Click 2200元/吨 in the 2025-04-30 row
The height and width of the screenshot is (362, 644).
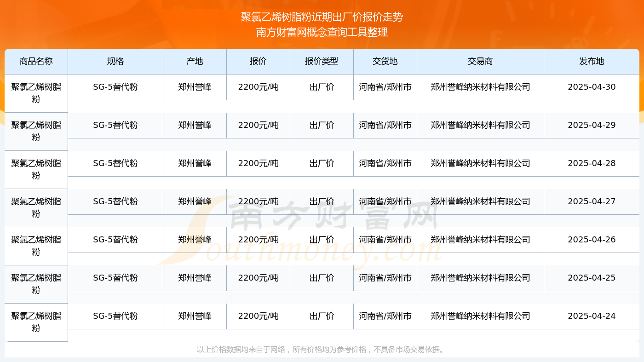click(x=258, y=87)
